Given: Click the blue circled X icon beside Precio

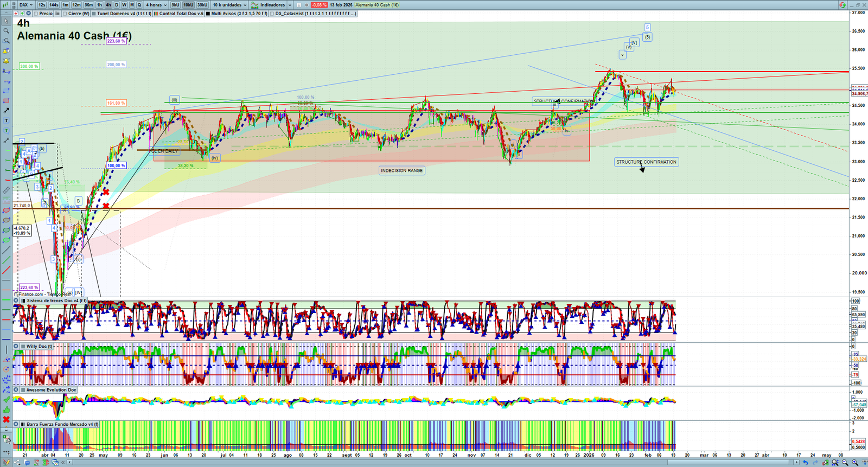Looking at the screenshot, I should point(28,14).
